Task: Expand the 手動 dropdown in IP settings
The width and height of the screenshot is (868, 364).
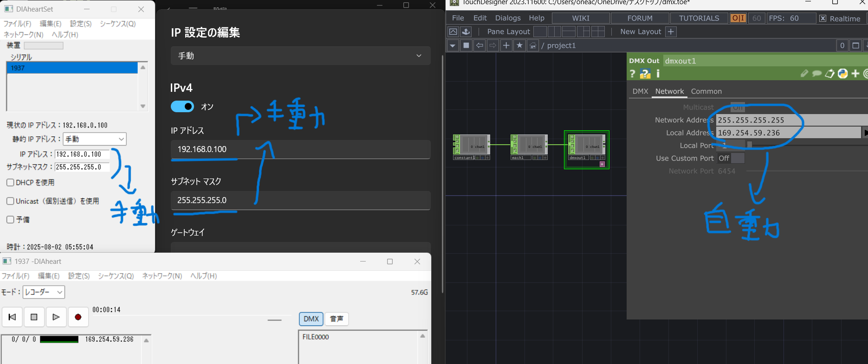Action: pos(300,56)
